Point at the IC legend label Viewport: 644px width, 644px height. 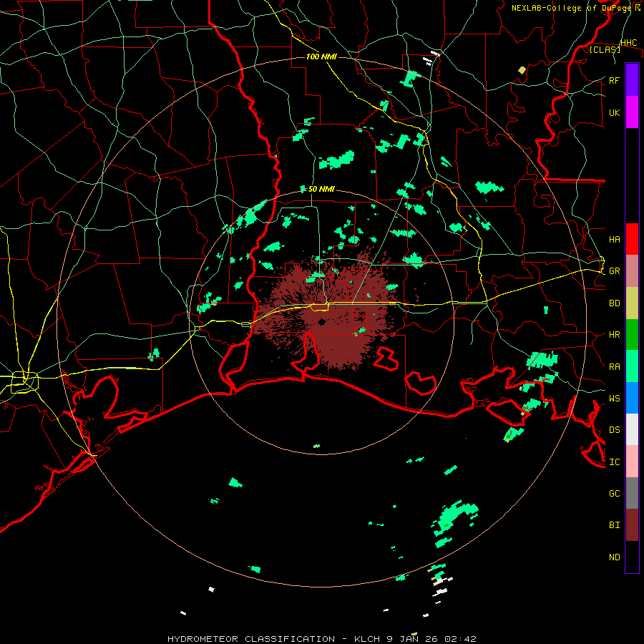tap(614, 462)
